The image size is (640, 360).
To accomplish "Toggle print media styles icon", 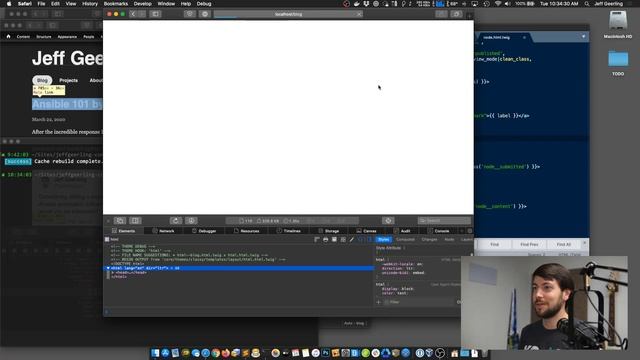I will click(x=325, y=240).
